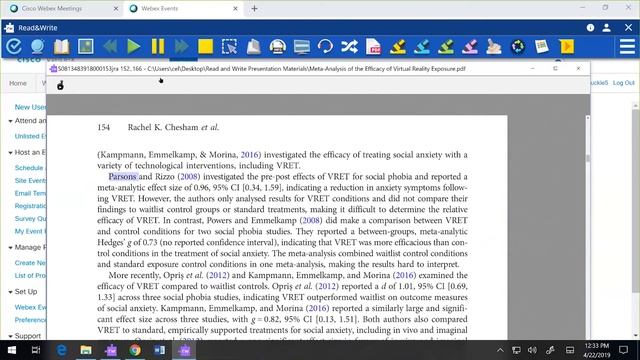The width and height of the screenshot is (640, 360).
Task: Follow the 2008 citation after Parsons and Rizzo
Action: (x=189, y=177)
